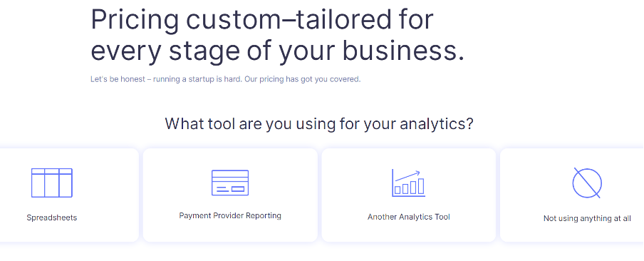This screenshot has width=644, height=261.
Task: Click the spreadsheet table grid icon
Action: 52,183
